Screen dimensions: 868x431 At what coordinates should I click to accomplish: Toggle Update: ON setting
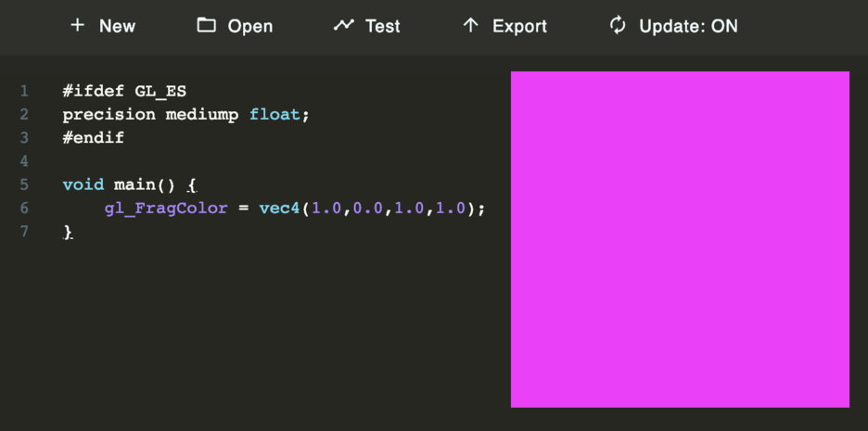coord(688,26)
